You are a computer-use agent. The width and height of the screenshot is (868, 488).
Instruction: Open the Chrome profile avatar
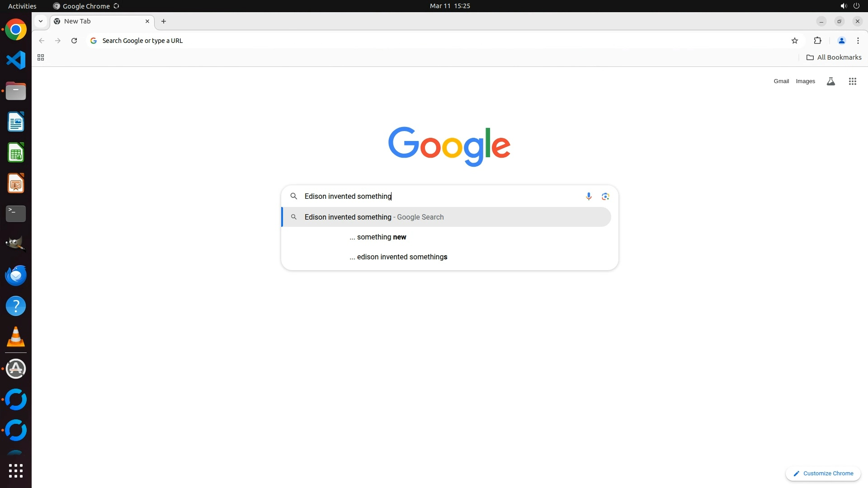[841, 41]
